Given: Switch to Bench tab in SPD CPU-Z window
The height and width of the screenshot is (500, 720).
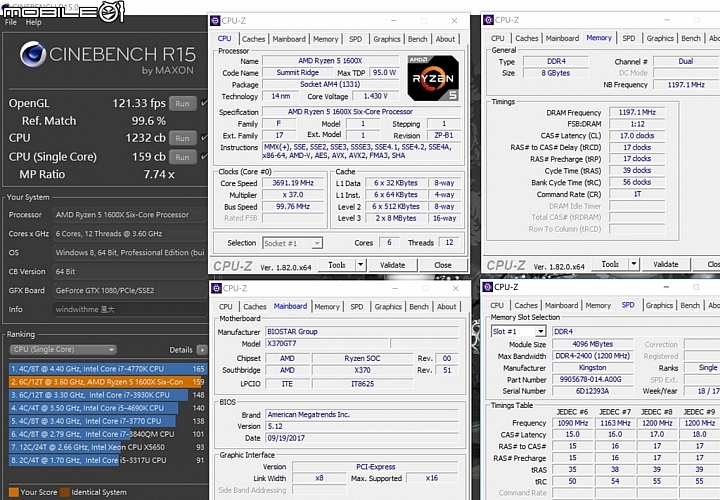Looking at the screenshot, I should click(690, 305).
